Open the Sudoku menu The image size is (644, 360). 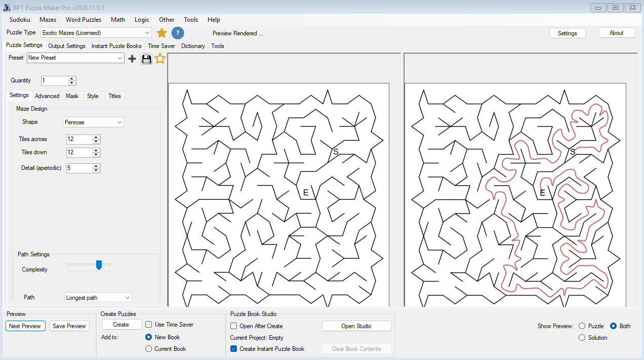(x=20, y=20)
